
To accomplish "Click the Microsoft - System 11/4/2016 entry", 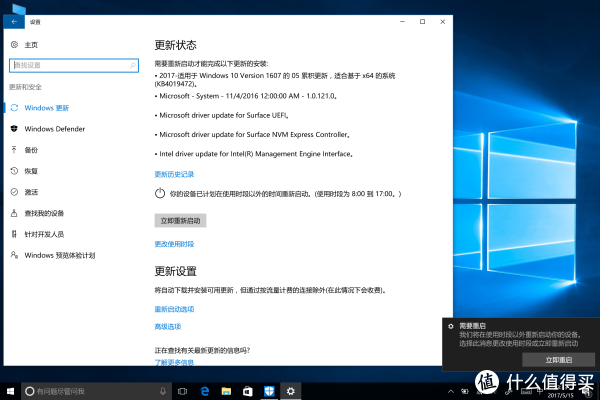I will coord(246,96).
